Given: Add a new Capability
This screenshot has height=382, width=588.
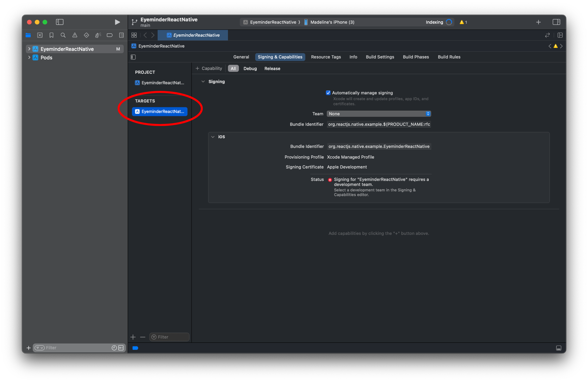Looking at the screenshot, I should point(209,69).
